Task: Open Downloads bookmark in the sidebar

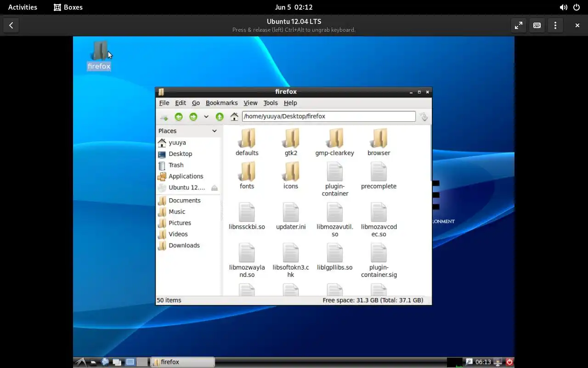Action: 188,246
